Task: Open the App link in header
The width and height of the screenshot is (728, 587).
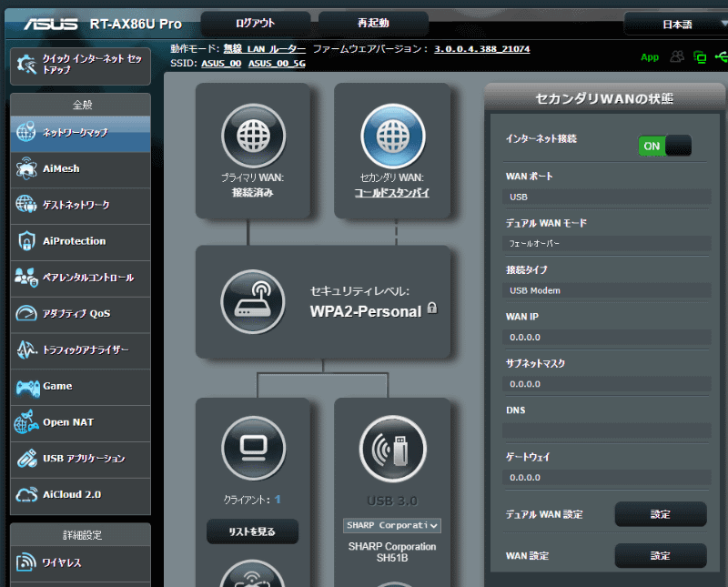Action: pos(650,57)
